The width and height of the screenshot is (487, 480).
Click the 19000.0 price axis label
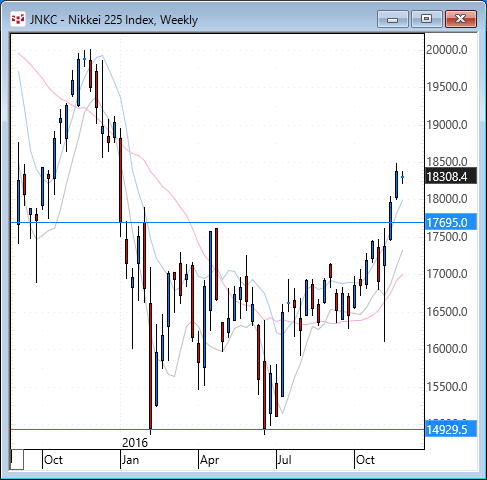(x=447, y=125)
